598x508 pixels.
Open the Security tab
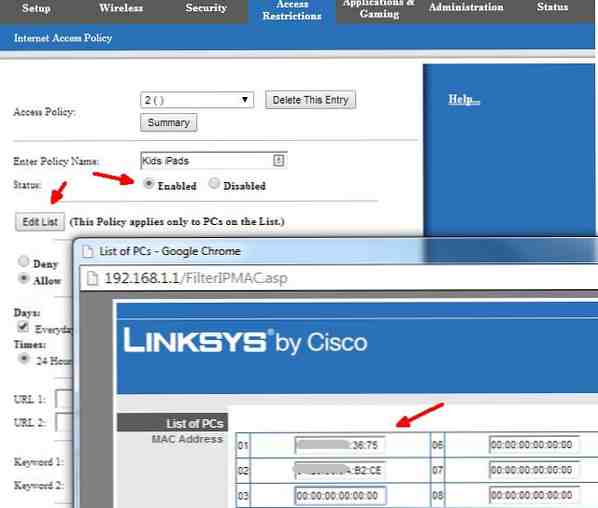click(x=206, y=8)
